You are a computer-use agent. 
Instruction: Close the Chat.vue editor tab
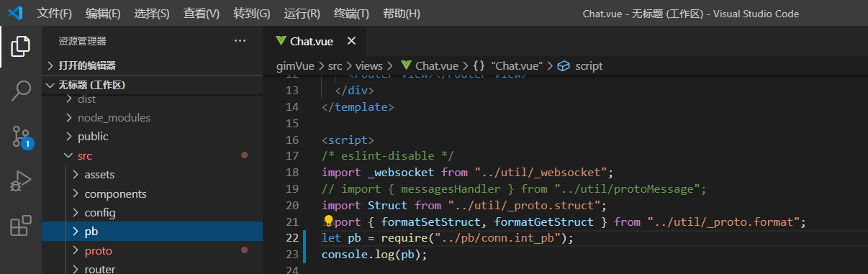click(x=351, y=41)
